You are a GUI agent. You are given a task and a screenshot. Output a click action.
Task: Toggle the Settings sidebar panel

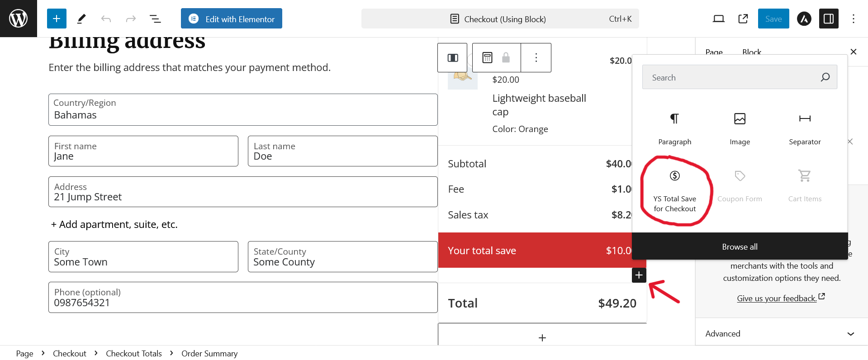point(829,19)
